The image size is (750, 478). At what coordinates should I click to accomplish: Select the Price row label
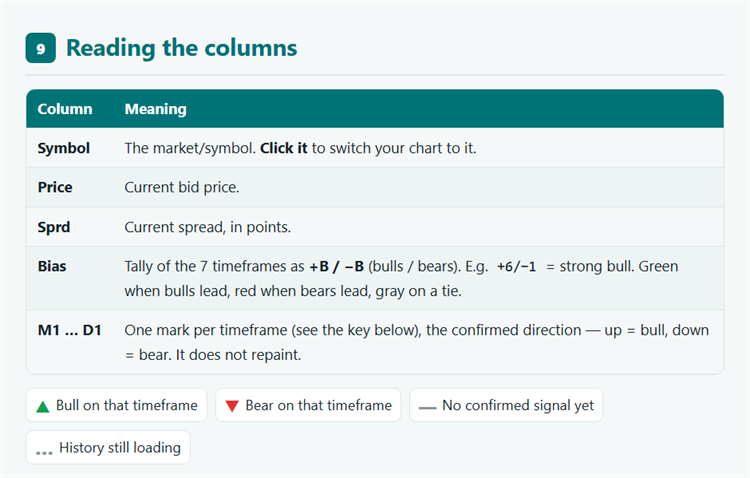coord(55,187)
